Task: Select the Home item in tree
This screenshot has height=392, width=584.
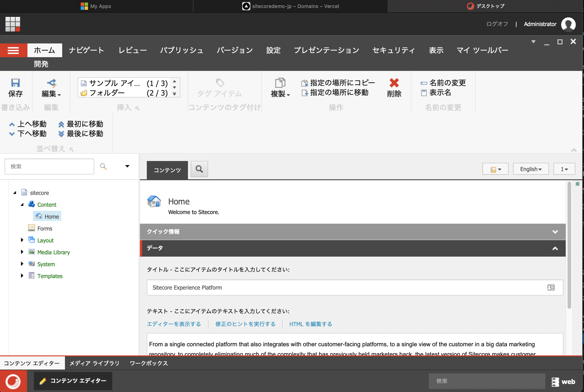Action: 47,217
